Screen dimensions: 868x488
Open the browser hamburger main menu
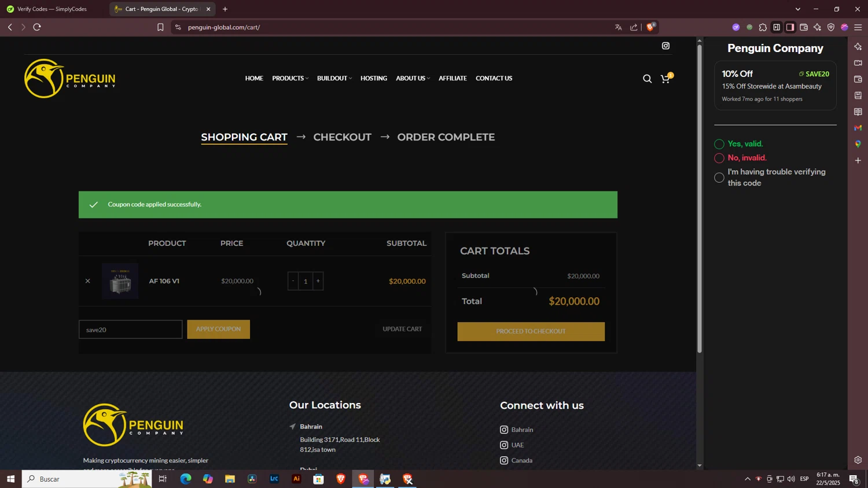click(x=858, y=27)
